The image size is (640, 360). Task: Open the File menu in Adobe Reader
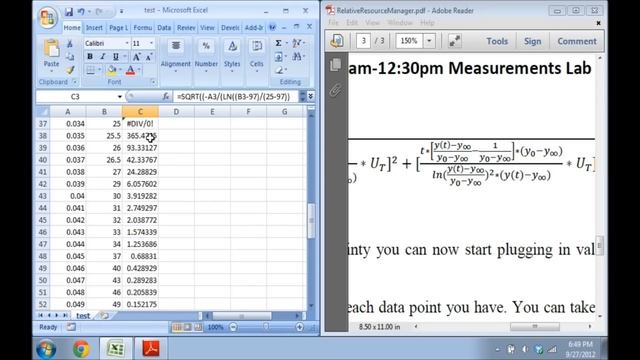pyautogui.click(x=333, y=23)
